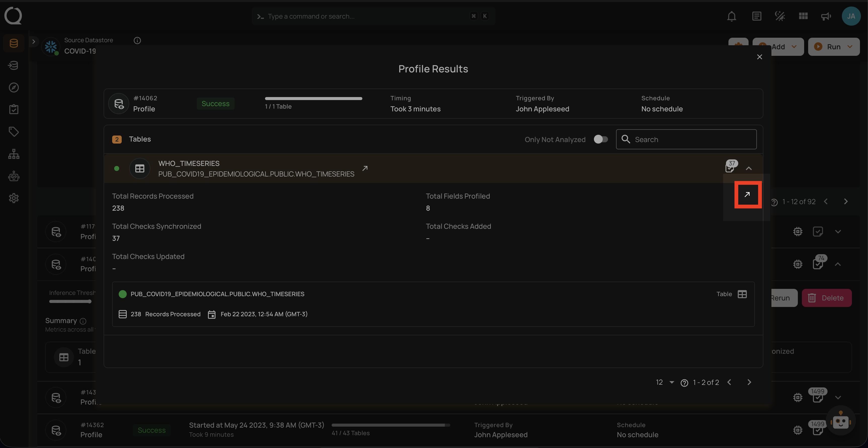Screen dimensions: 868x448
Task: Open the bot/anomalies icon in sidebar
Action: (x=14, y=176)
